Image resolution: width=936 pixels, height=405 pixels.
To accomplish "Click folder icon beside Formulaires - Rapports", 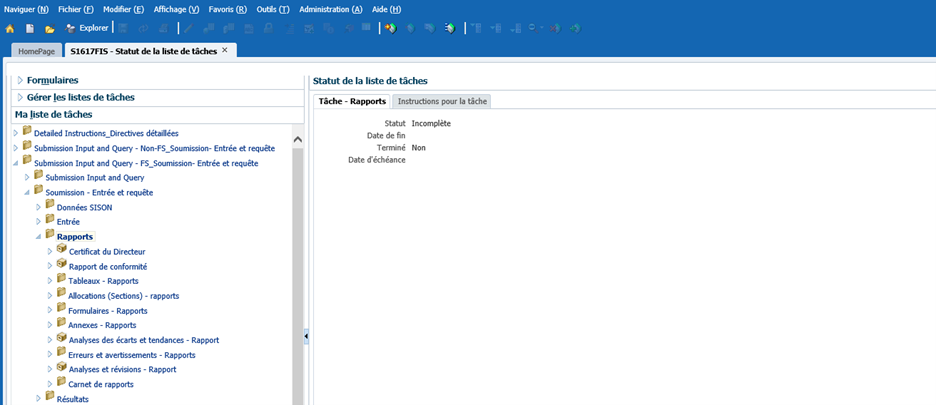I will click(x=61, y=309).
